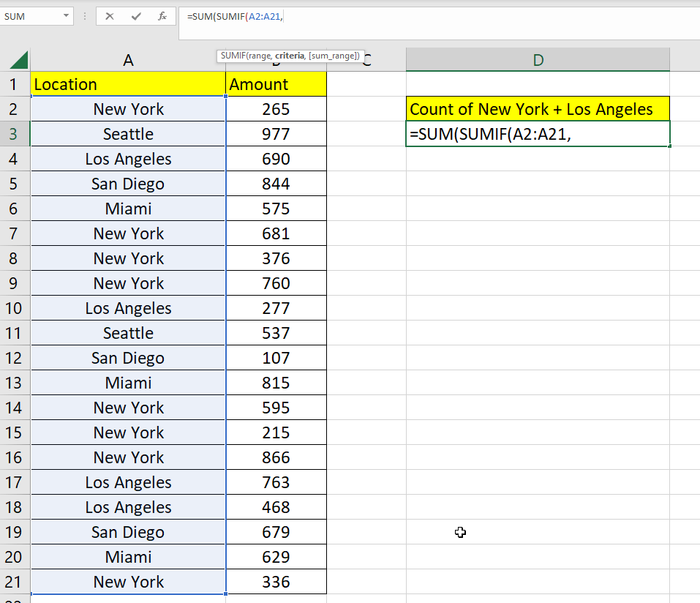Select column A header
The width and height of the screenshot is (700, 603).
click(128, 59)
